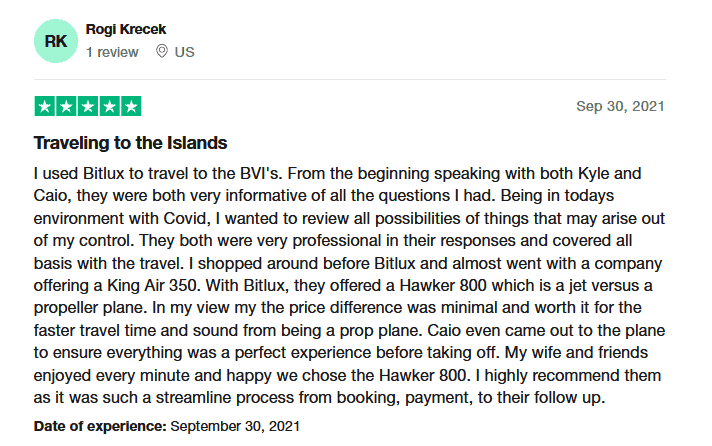Viewport: 712px width, 446px height.
Task: Click the US country label
Action: (184, 52)
